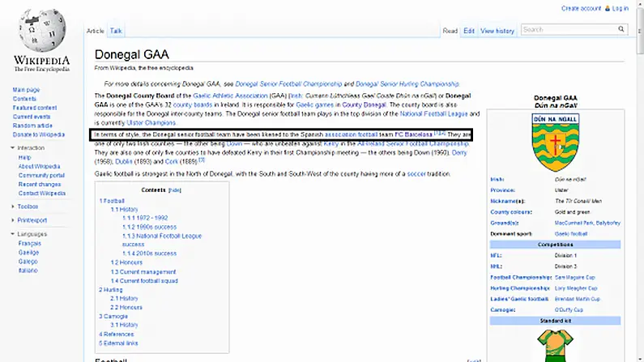
Task: Jump to 1.1 History in contents
Action: 124,209
